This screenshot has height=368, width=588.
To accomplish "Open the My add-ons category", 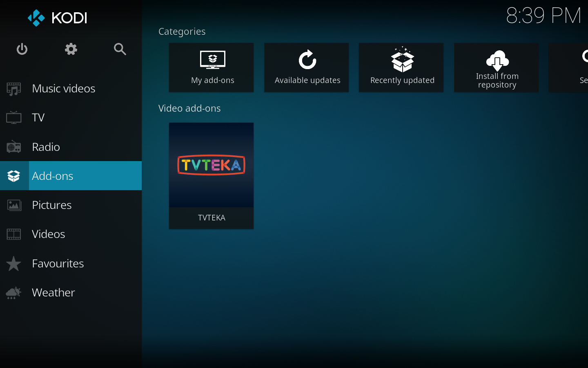I will pos(212,67).
